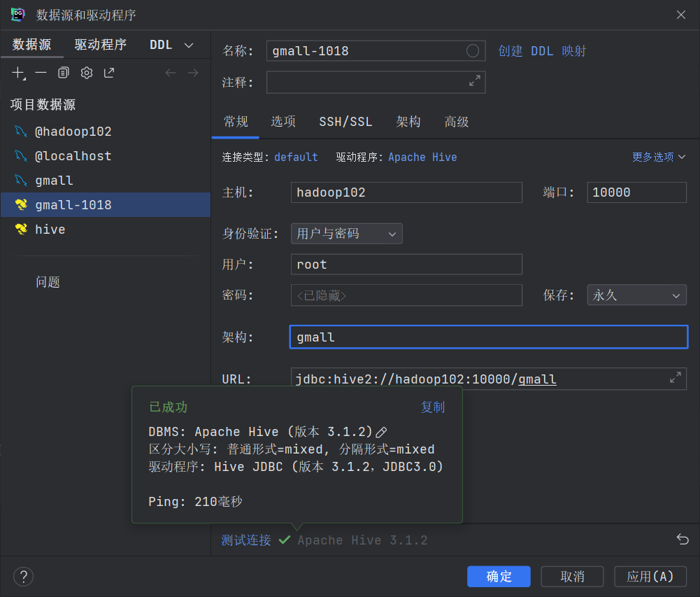Click the Hive icon beside the hive data source
This screenshot has width=700, height=597.
click(x=21, y=230)
